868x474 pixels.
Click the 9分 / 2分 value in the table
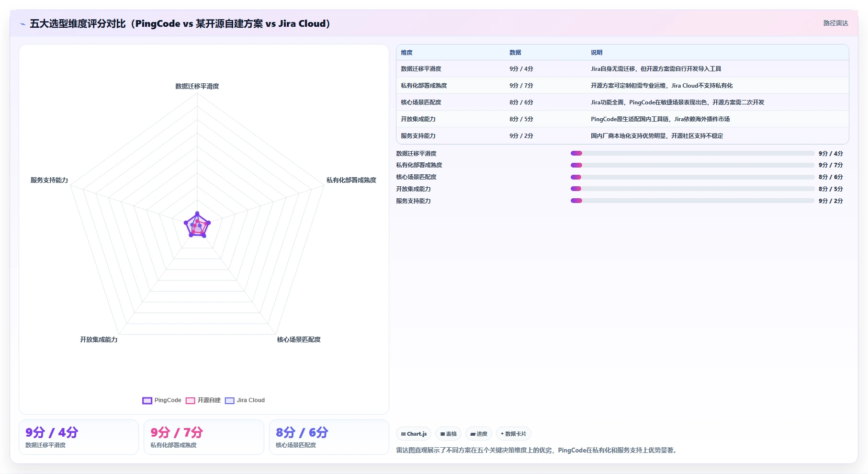[x=521, y=136]
